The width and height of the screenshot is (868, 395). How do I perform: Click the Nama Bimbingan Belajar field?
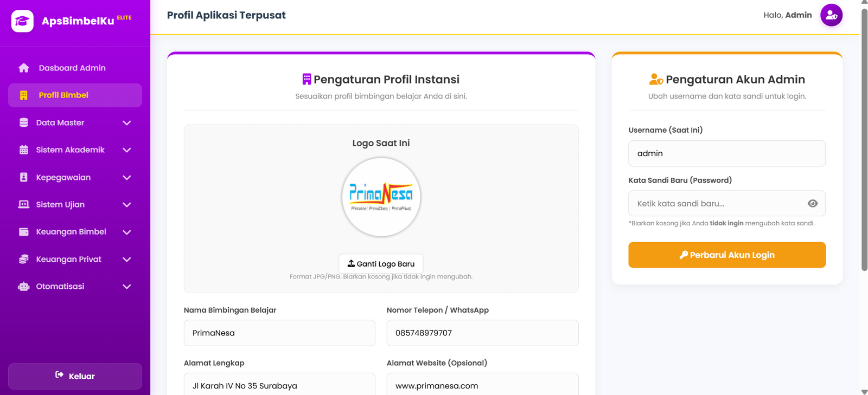279,333
